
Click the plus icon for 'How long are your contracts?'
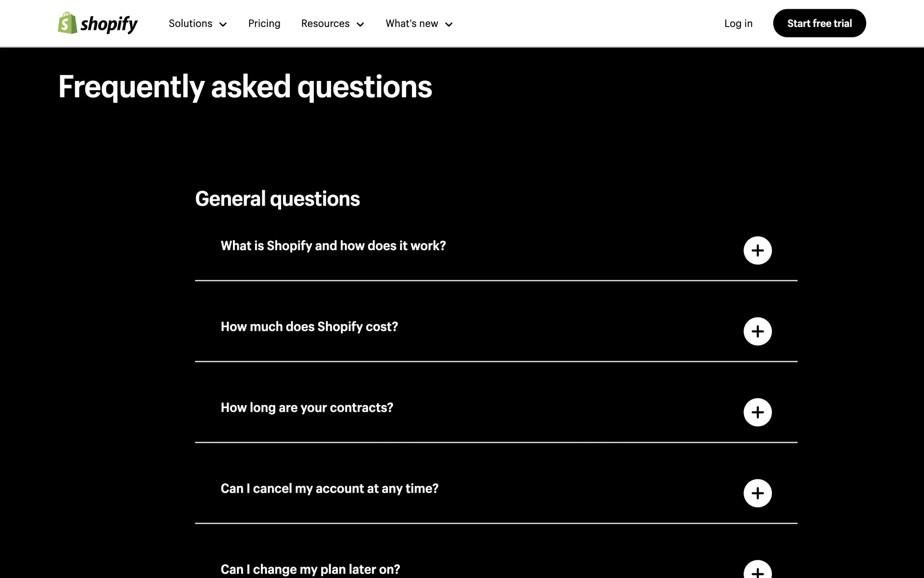click(757, 412)
